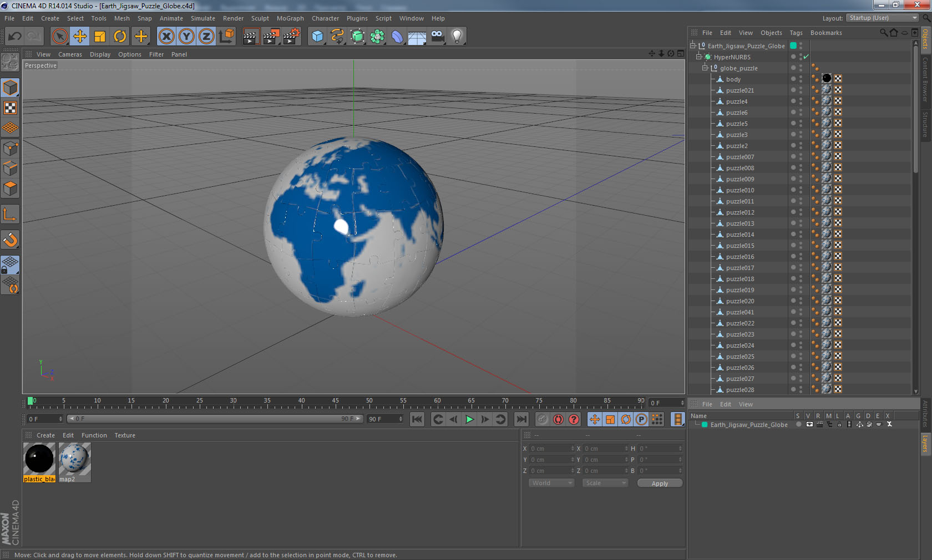Open viewport Cameras menu
The height and width of the screenshot is (560, 932).
coord(70,54)
